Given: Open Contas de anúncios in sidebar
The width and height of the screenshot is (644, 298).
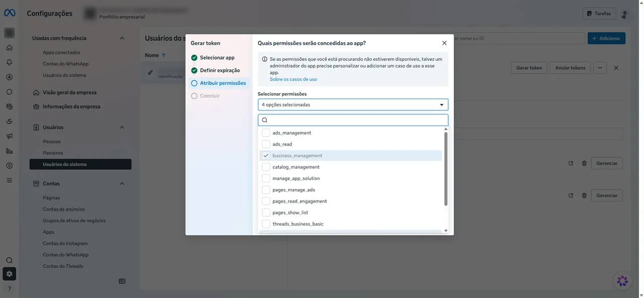Looking at the screenshot, I should tap(64, 209).
